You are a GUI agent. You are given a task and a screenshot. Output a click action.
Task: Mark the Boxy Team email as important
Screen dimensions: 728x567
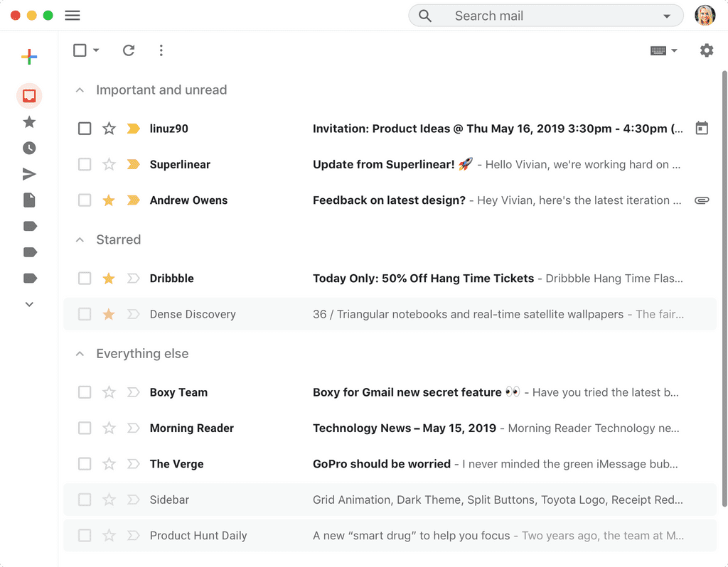[x=133, y=392]
